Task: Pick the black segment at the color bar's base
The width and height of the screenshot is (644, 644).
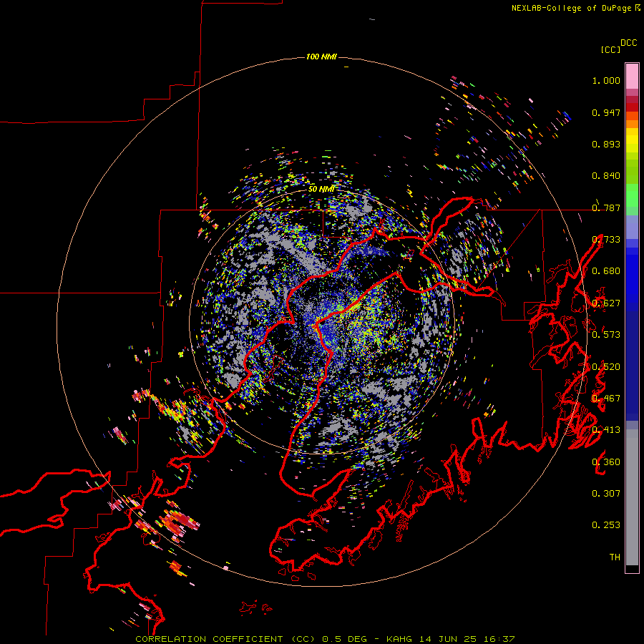Action: coord(632,568)
